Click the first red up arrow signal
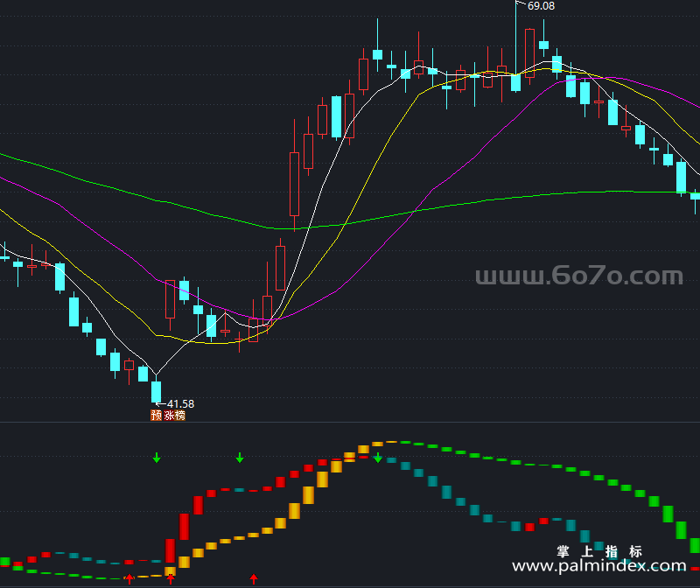The image size is (700, 588). [x=129, y=579]
